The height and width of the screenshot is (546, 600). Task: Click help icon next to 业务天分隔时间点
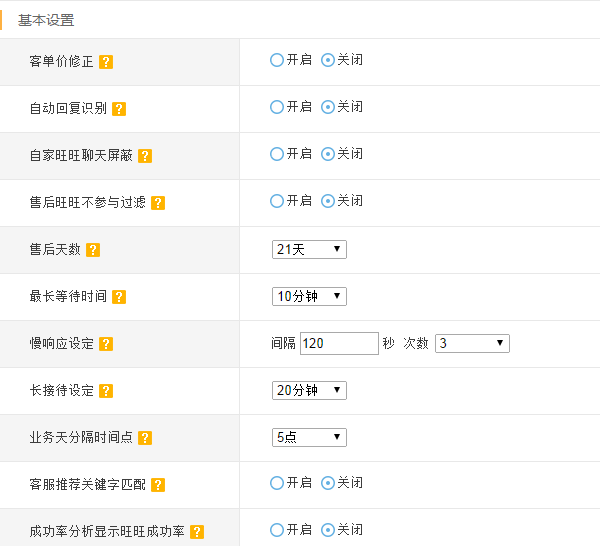coord(145,438)
